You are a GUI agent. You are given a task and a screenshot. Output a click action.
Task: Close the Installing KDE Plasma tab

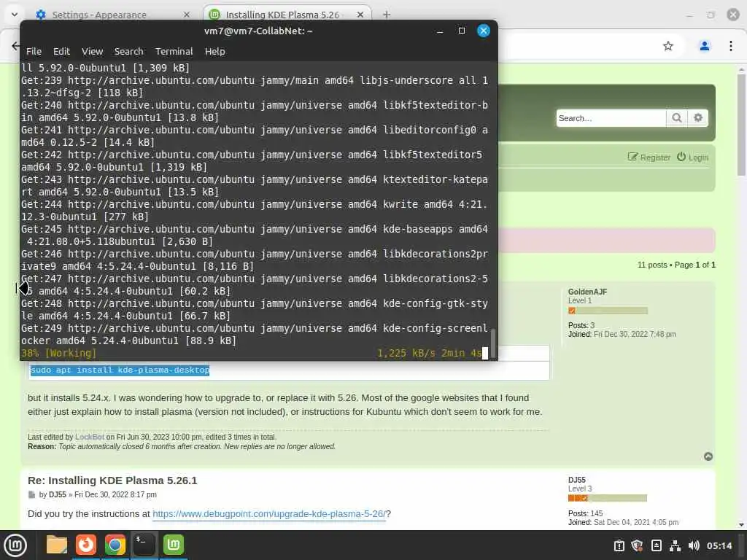360,15
